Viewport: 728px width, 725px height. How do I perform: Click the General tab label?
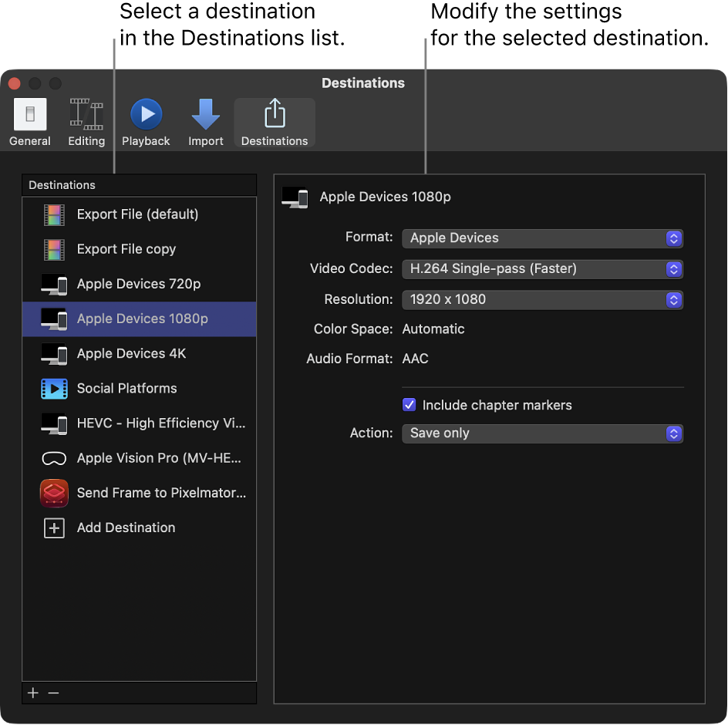(30, 141)
